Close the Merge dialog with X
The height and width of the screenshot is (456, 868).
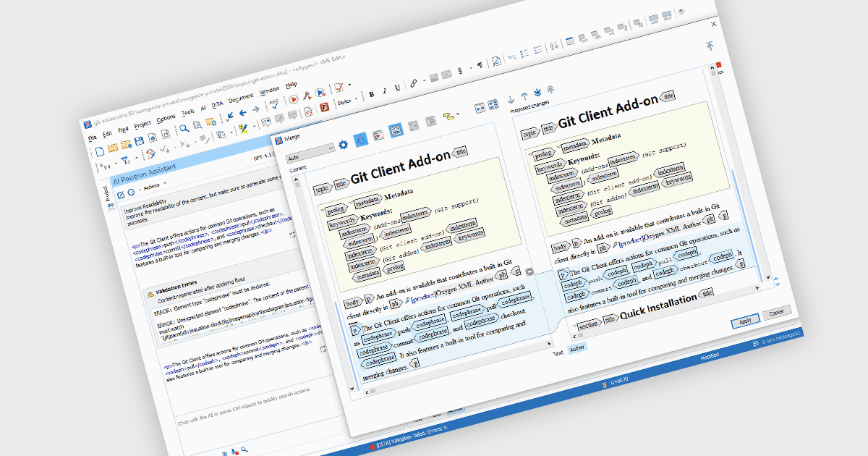tap(714, 24)
